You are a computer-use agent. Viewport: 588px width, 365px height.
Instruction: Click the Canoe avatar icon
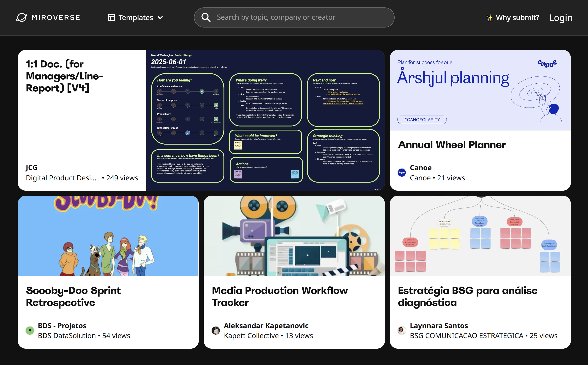pos(402,172)
